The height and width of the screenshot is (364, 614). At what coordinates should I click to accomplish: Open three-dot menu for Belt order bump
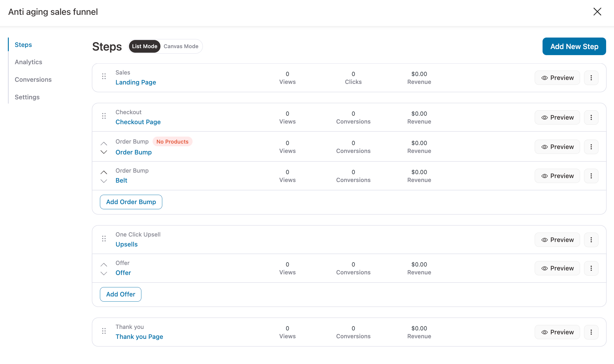591,176
